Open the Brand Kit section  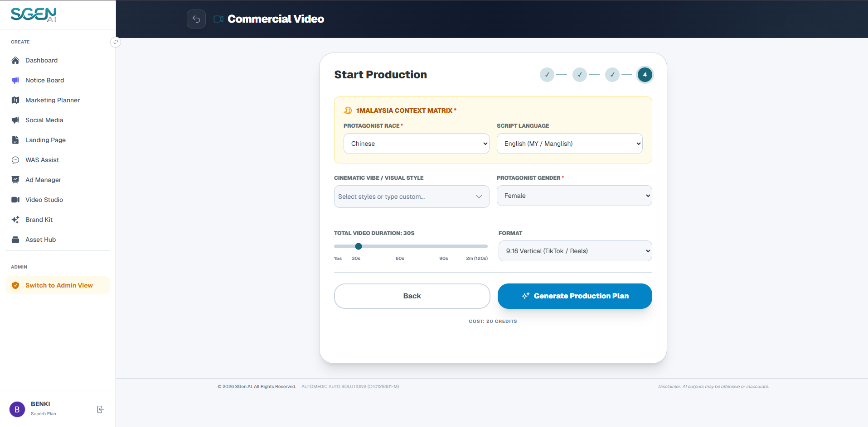(x=58, y=220)
